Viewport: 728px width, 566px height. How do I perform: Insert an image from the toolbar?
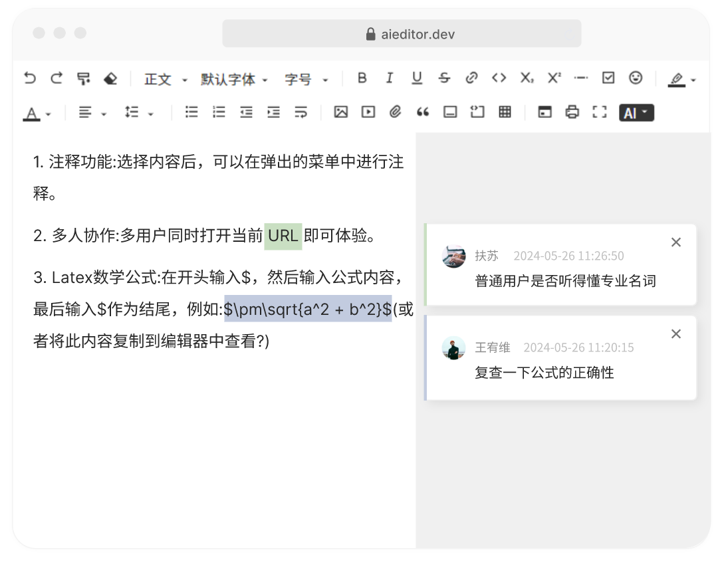point(341,112)
